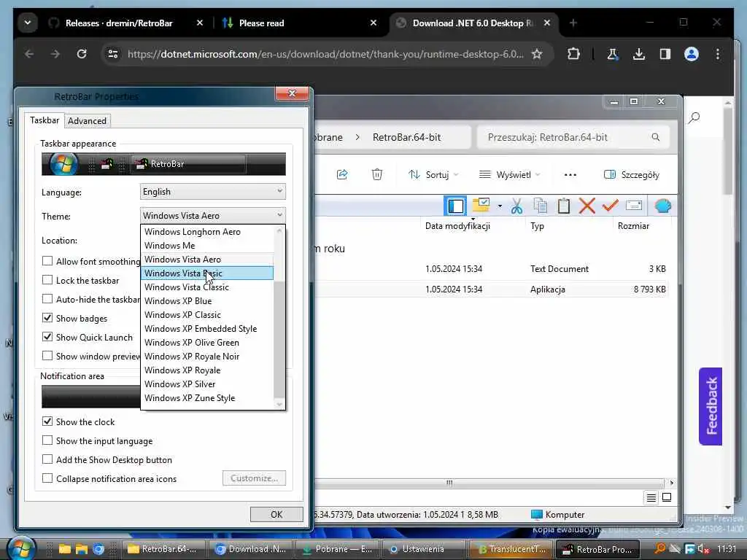Screen dimensions: 747x560
Task: Click the muted volume tray icon
Action: click(703, 549)
